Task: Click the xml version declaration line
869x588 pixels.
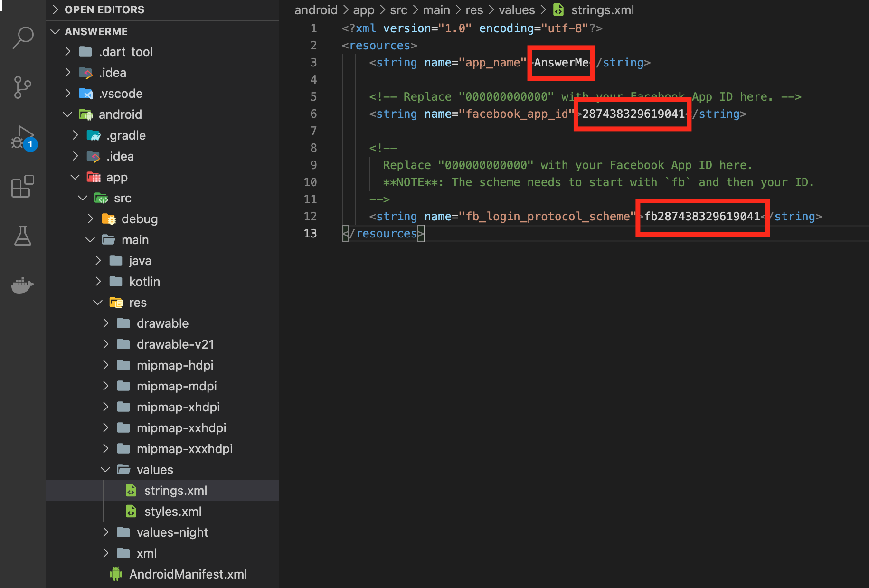Action: click(472, 28)
